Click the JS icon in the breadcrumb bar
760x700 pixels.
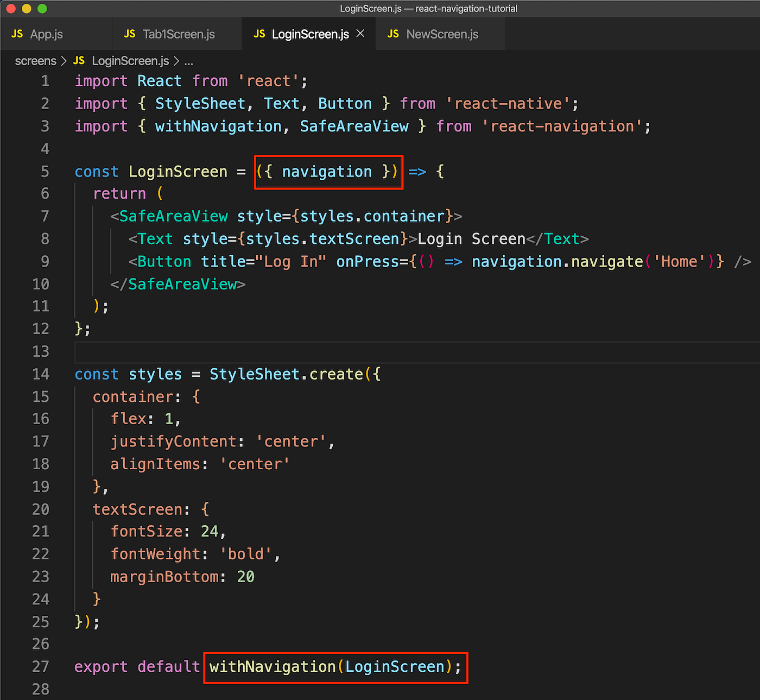79,60
